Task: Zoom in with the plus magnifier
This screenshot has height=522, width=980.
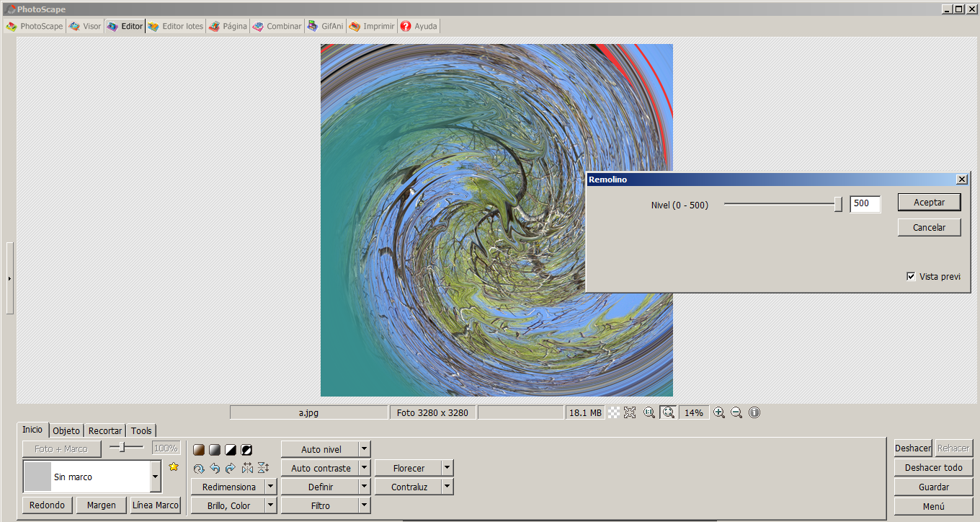Action: [719, 412]
